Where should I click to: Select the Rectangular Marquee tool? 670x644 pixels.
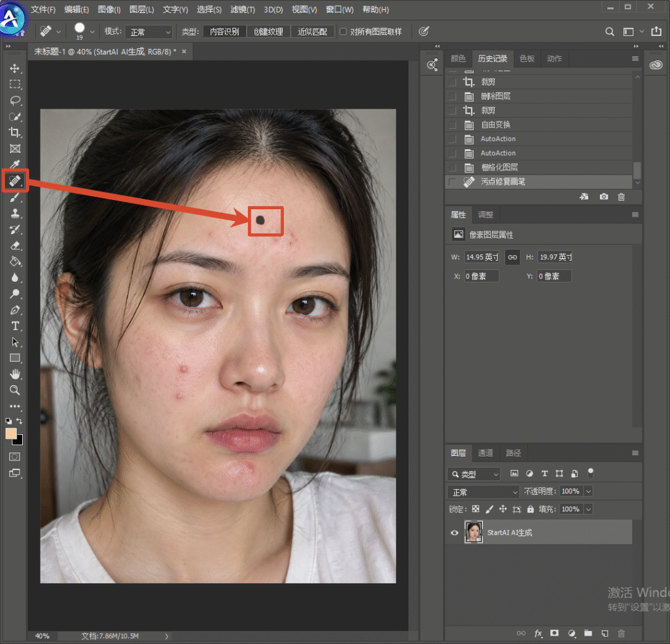(15, 84)
